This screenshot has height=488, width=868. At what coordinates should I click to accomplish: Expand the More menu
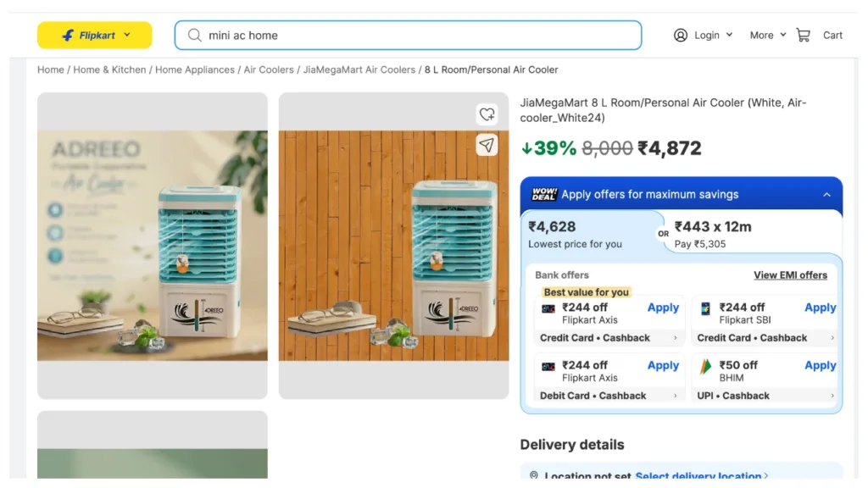(768, 35)
